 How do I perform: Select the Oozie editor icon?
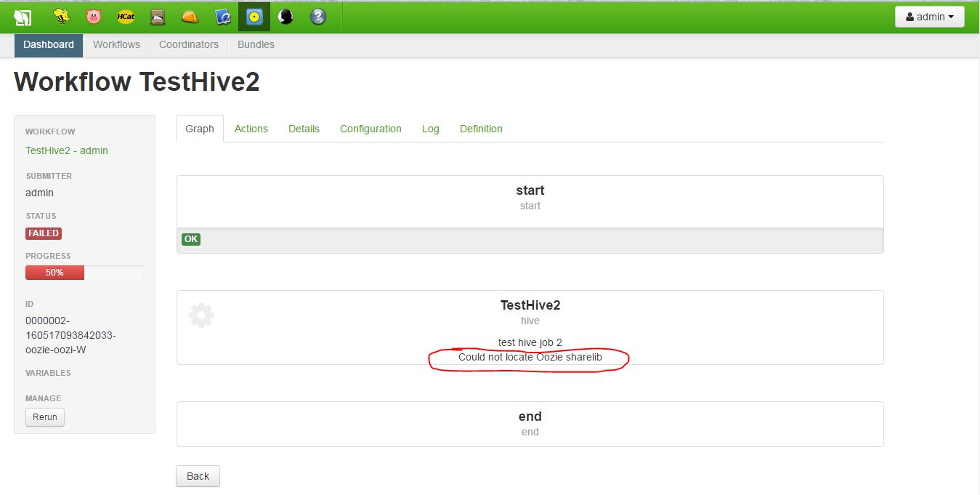(x=254, y=16)
